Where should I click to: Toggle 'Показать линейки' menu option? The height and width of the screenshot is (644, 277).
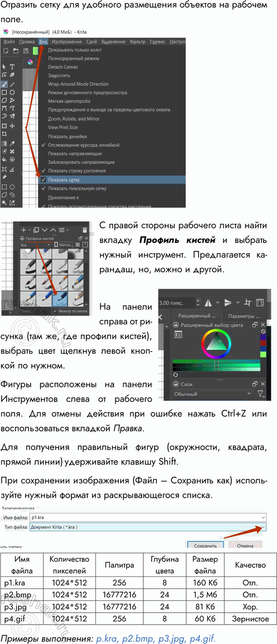click(112, 136)
